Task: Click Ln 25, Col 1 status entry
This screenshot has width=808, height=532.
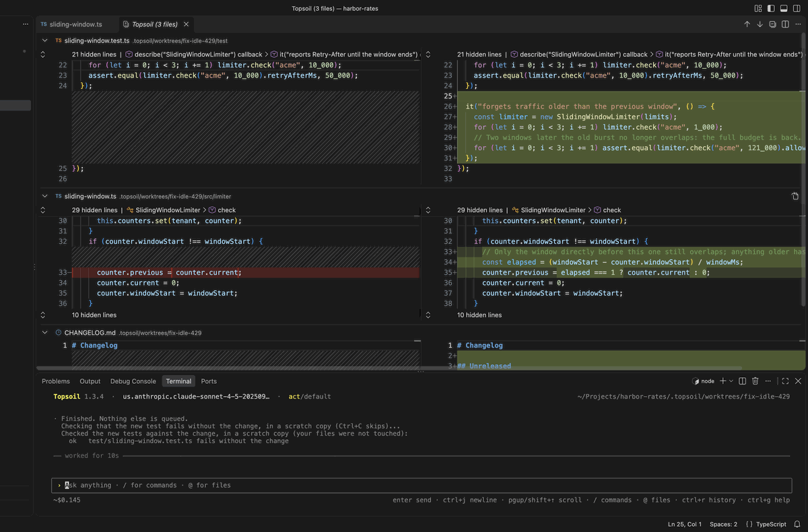Action: pos(685,524)
